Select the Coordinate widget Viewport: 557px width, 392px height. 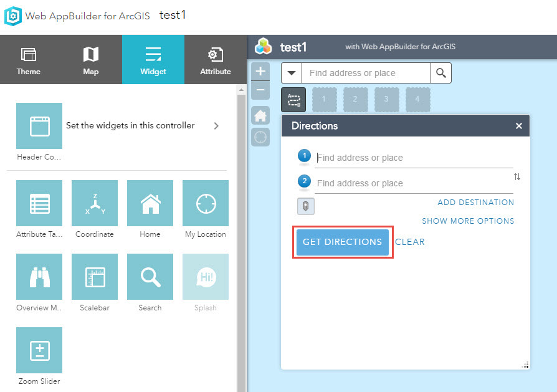click(95, 203)
